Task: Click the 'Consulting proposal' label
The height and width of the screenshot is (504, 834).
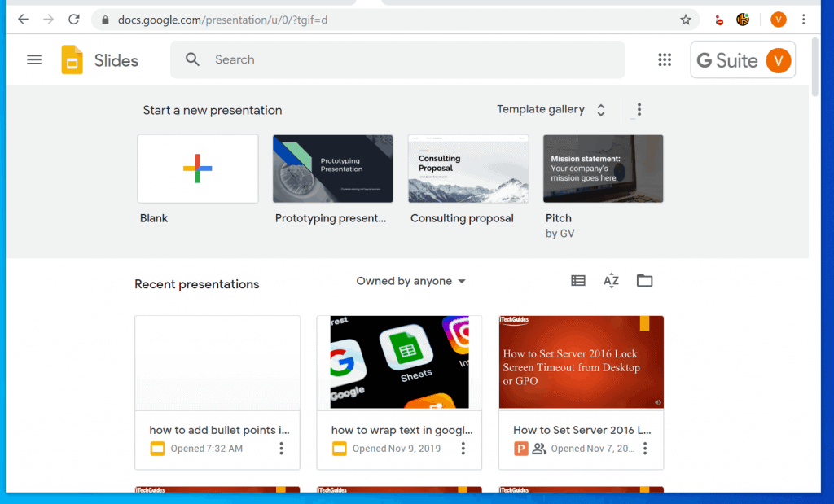Action: click(462, 218)
